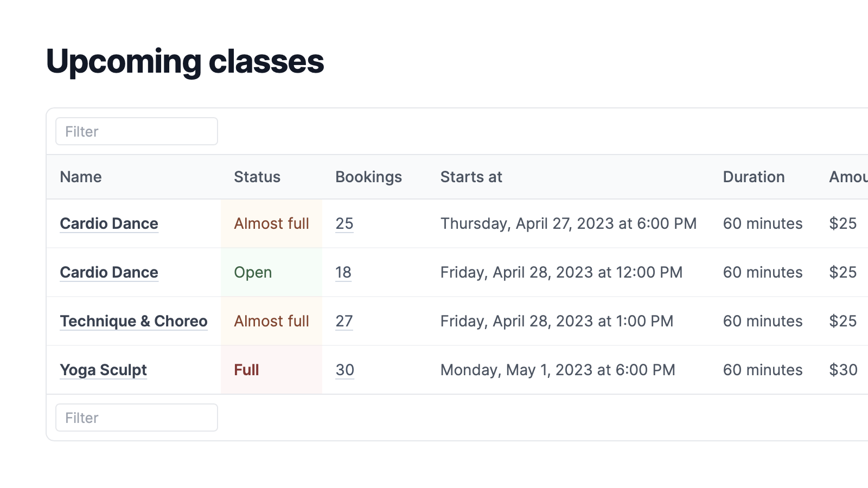Image resolution: width=868 pixels, height=488 pixels.
Task: Open the Friday Cardio Dance class link
Action: click(109, 272)
